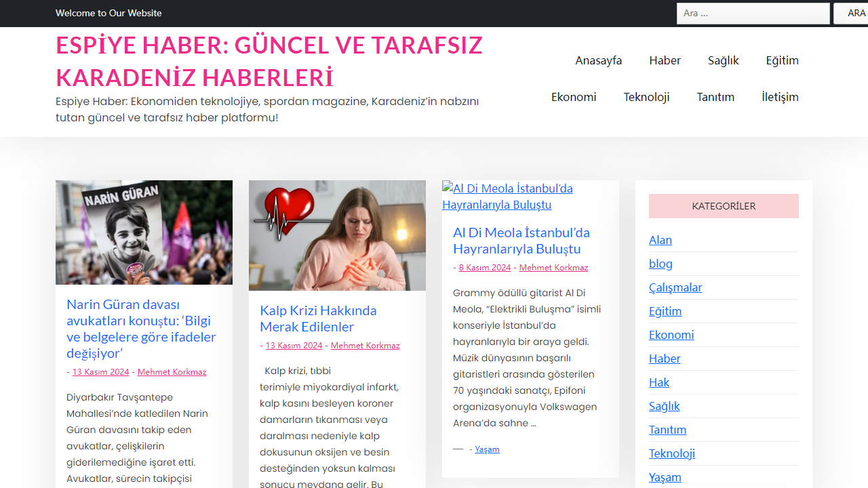The width and height of the screenshot is (868, 488).
Task: Navigate to Teknoloji in the top menu
Action: tap(646, 97)
